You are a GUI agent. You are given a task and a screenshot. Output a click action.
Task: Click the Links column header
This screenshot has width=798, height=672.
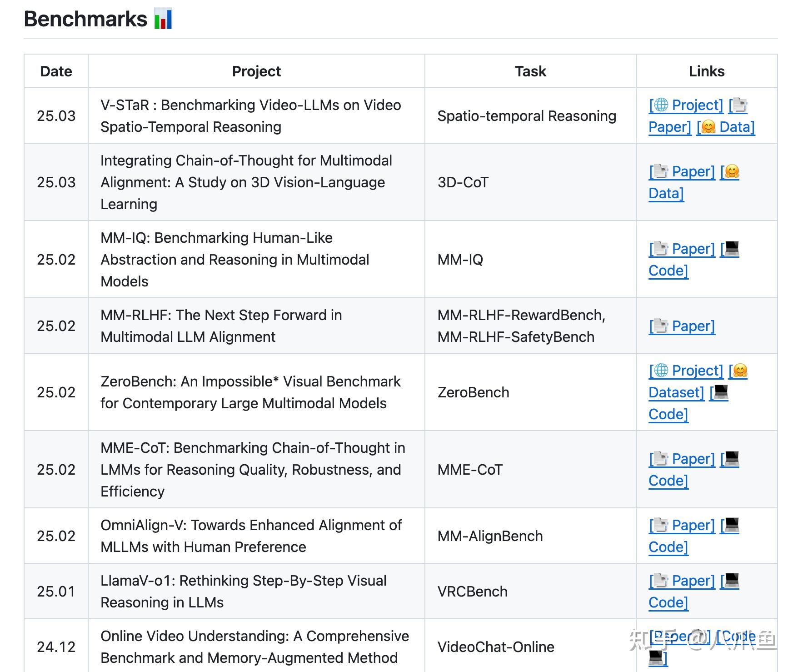tap(706, 71)
